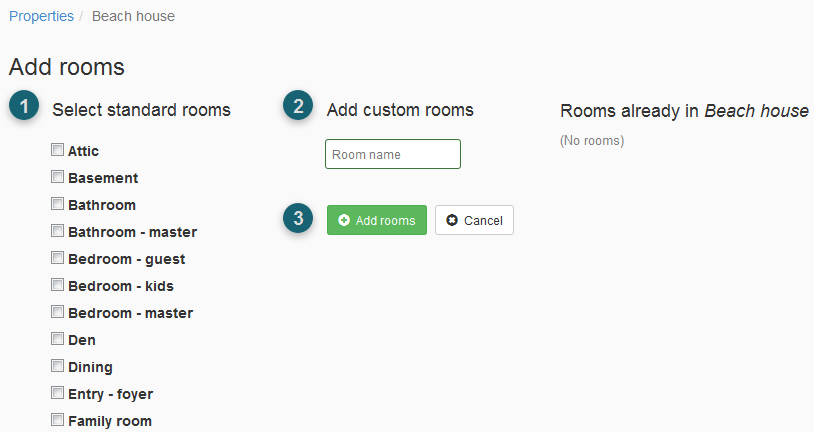Click the Cancel button

click(x=474, y=220)
